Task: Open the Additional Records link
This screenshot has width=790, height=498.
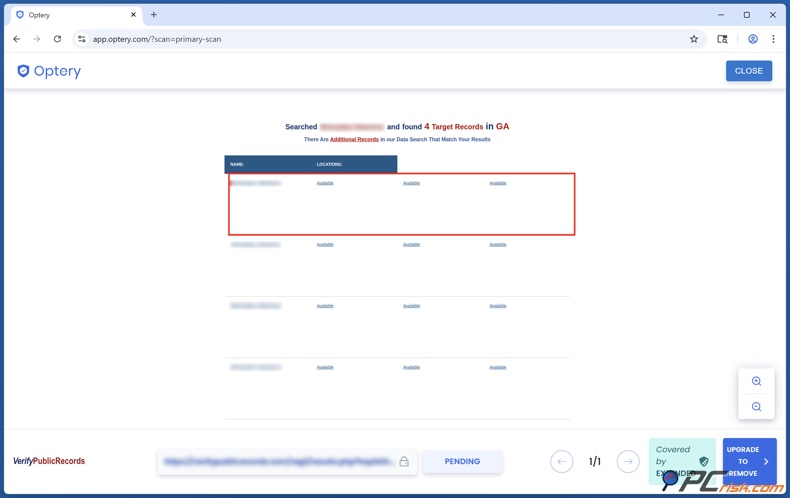Action: pos(354,139)
